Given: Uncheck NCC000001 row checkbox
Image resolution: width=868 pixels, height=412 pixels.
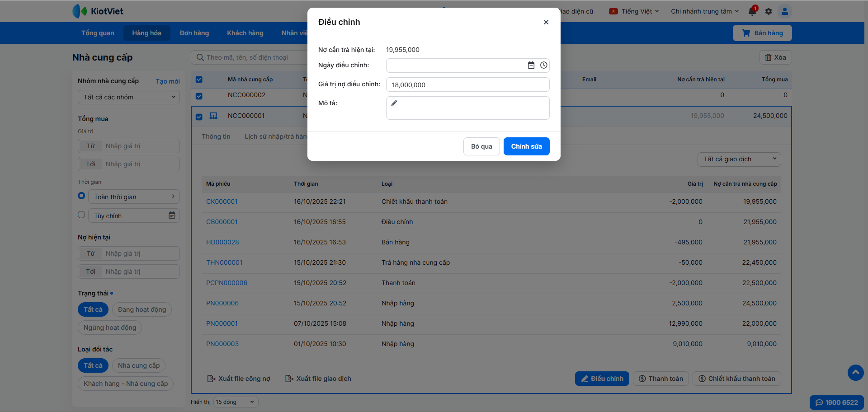Looking at the screenshot, I should [199, 117].
